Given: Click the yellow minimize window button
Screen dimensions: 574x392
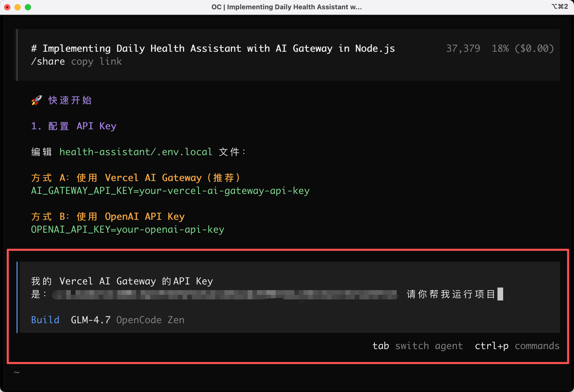Looking at the screenshot, I should 18,7.
